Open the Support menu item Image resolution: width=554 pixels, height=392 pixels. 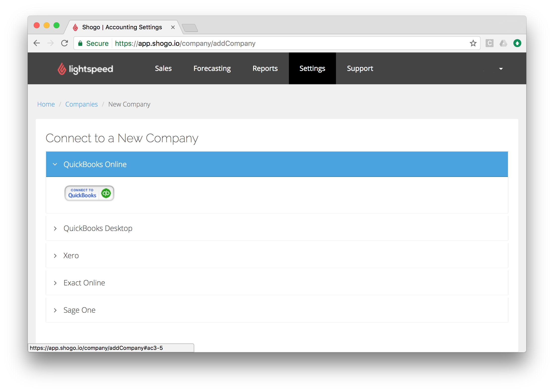(360, 68)
